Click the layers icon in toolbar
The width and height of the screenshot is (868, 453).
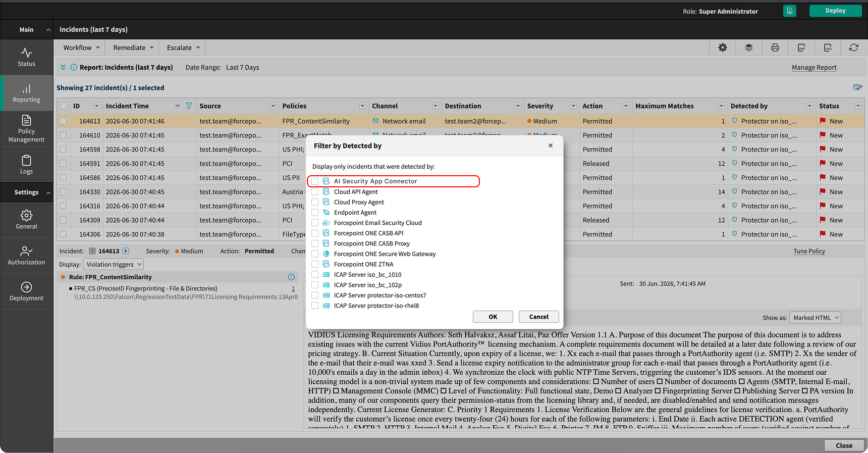click(749, 47)
